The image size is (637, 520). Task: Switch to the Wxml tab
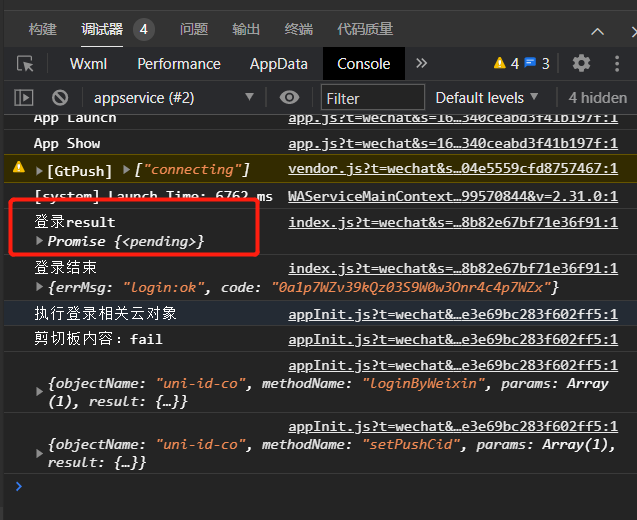89,64
